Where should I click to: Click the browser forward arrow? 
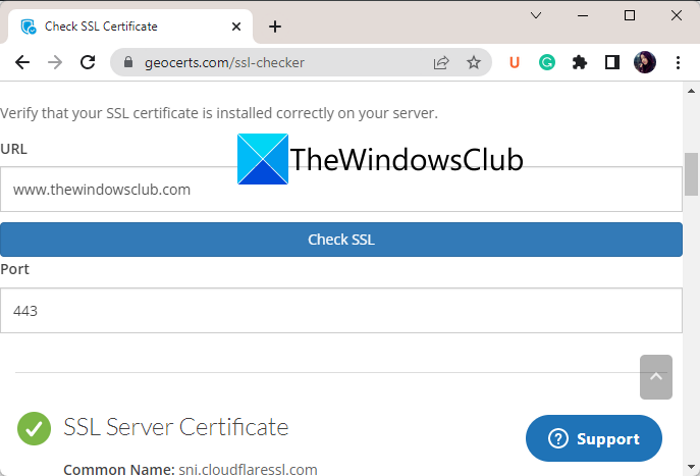55,63
